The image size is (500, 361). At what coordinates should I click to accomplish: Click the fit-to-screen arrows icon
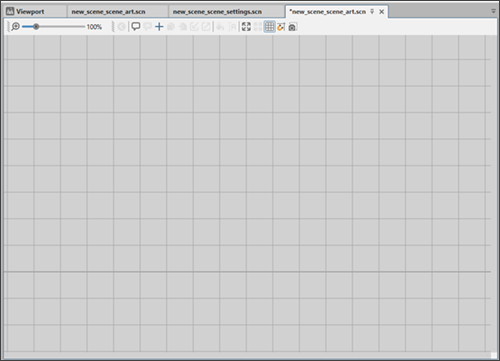(246, 27)
